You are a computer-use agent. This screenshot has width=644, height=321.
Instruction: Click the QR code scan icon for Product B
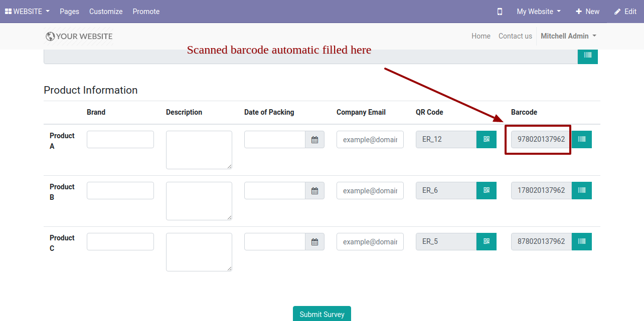pyautogui.click(x=486, y=190)
